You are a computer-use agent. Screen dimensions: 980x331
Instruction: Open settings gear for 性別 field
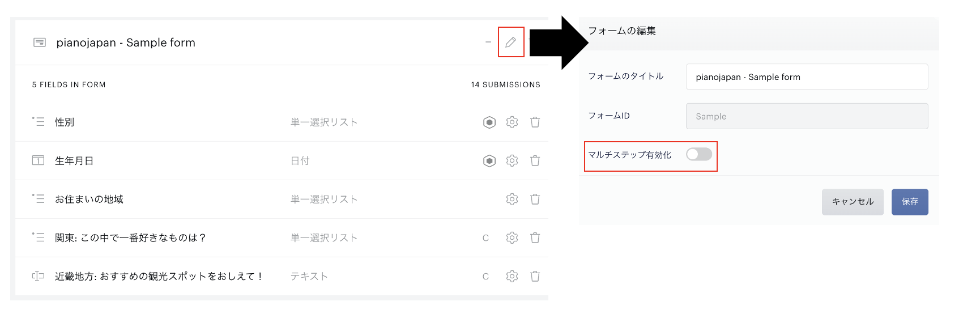click(512, 122)
